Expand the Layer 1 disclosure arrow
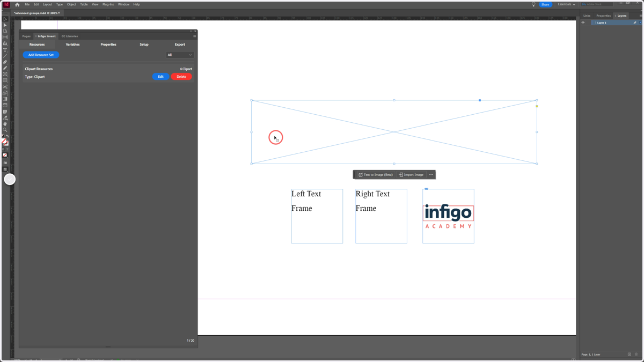The image size is (644, 362). click(595, 23)
